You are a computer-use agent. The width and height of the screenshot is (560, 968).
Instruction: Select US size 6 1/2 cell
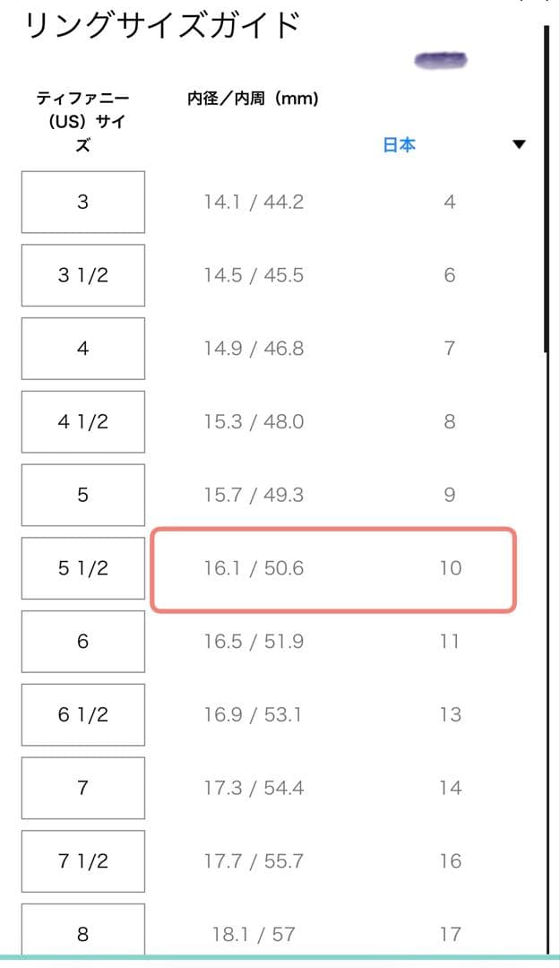tap(82, 714)
